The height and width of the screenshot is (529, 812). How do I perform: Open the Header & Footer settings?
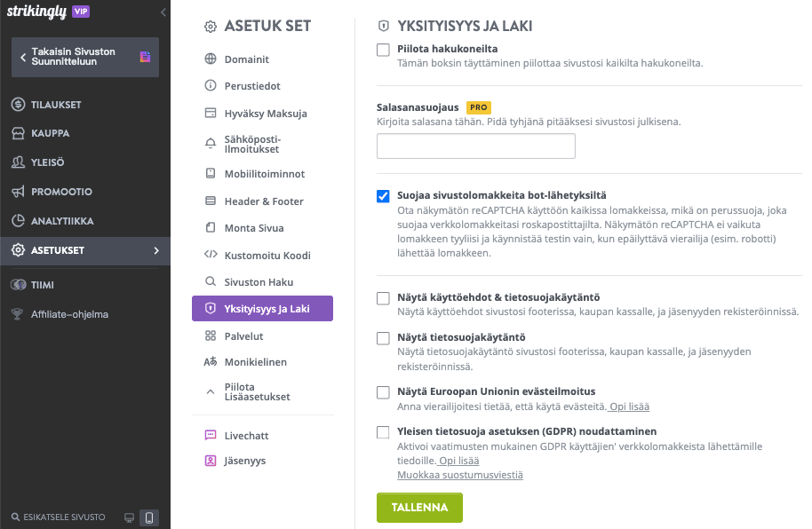(263, 201)
